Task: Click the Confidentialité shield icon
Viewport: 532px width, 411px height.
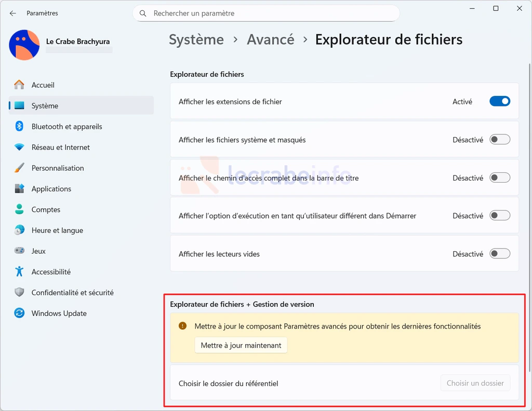Action: click(19, 292)
